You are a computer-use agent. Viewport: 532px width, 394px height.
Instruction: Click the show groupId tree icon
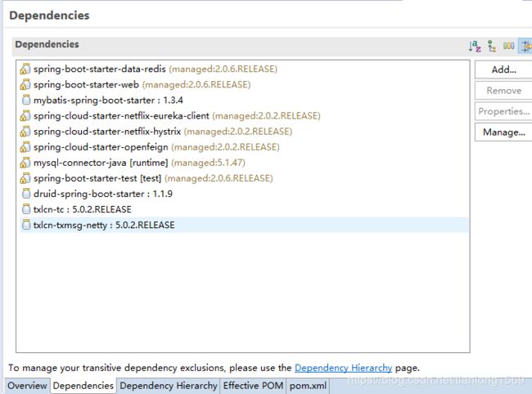point(492,46)
